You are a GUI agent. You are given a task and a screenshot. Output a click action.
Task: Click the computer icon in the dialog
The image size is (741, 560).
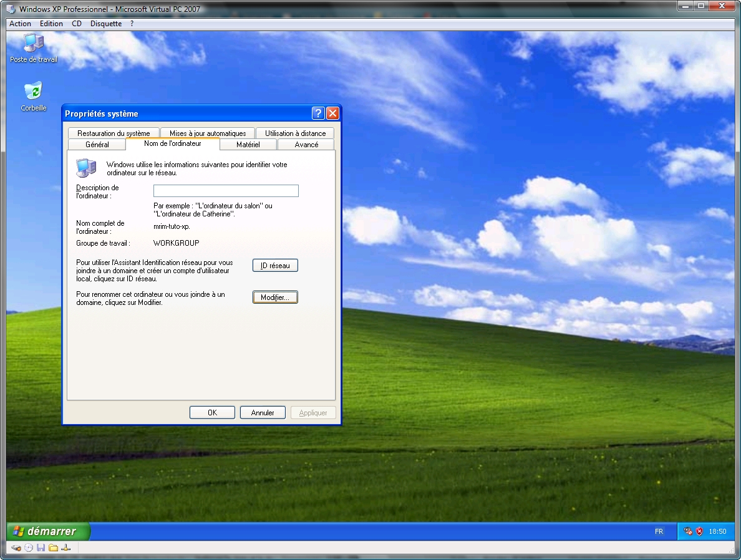[x=86, y=168]
